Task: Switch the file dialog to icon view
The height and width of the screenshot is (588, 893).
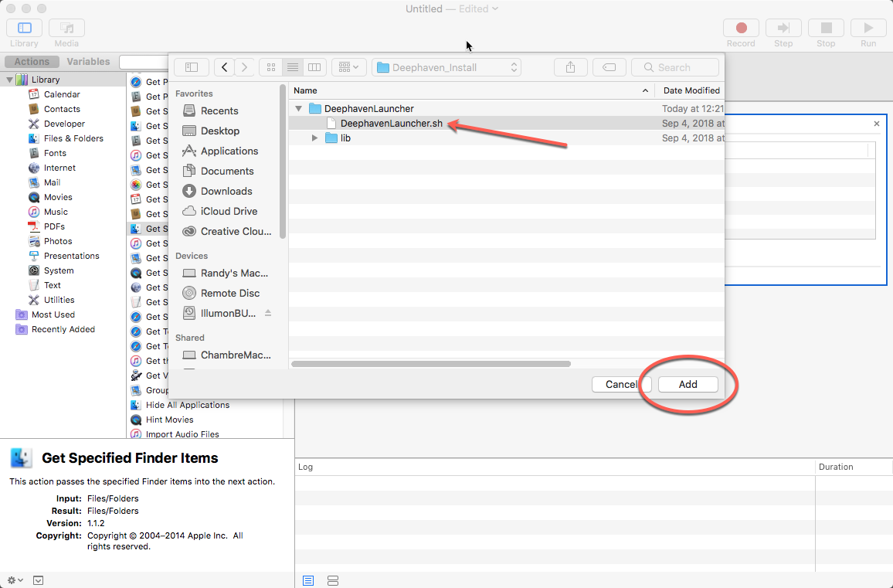Action: [x=271, y=67]
